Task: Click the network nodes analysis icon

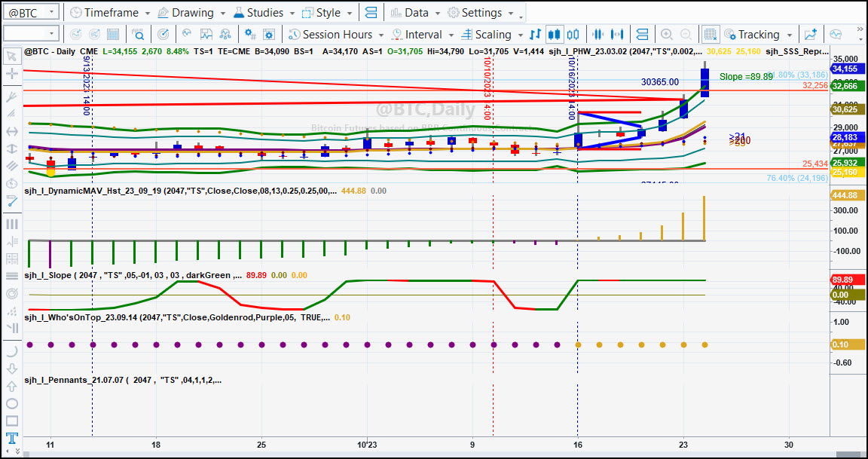Action: [x=225, y=35]
